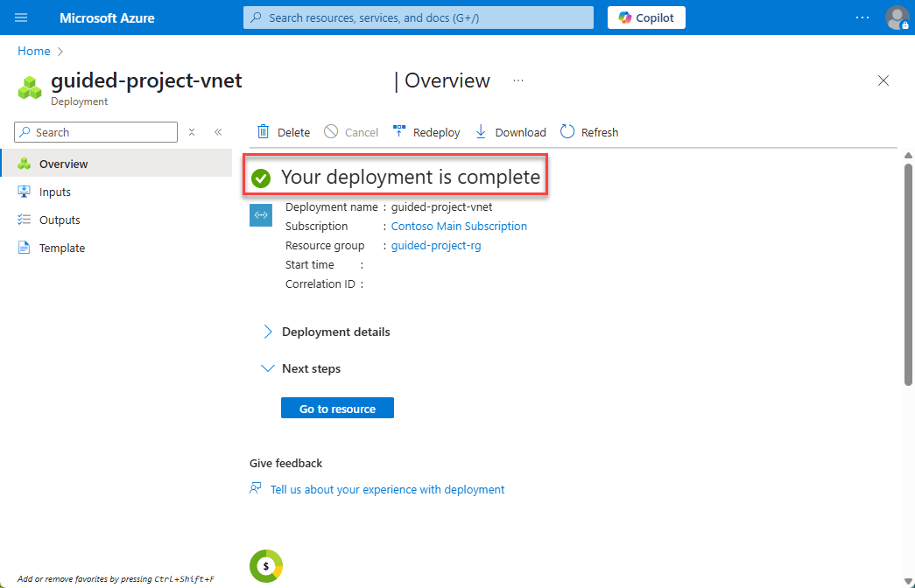Click the Your deployment is complete heading

[x=411, y=177]
